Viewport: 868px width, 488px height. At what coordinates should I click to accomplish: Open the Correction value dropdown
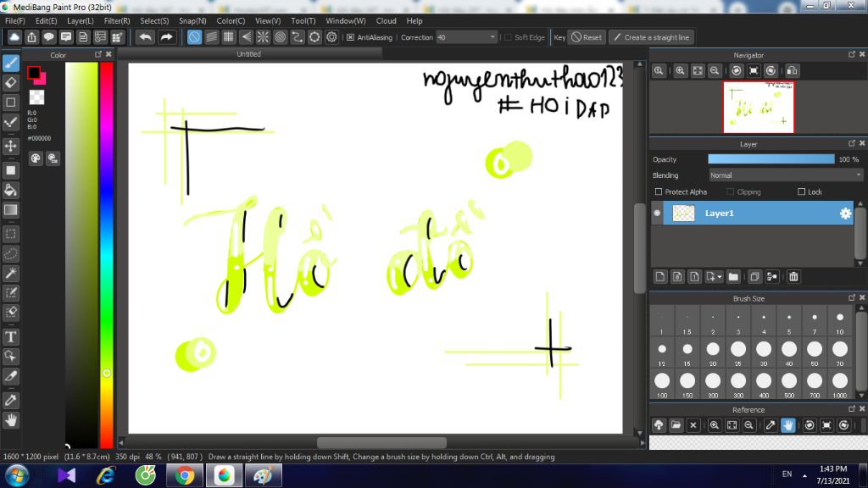(467, 37)
